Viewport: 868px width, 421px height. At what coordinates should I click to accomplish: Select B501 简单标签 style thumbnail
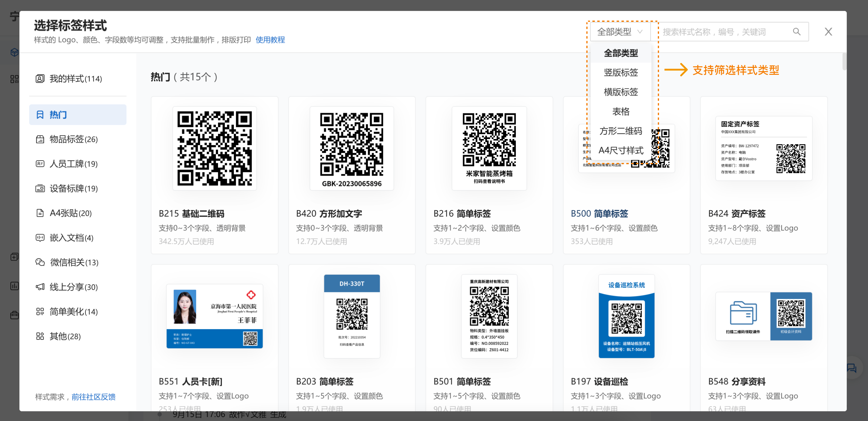click(x=489, y=316)
